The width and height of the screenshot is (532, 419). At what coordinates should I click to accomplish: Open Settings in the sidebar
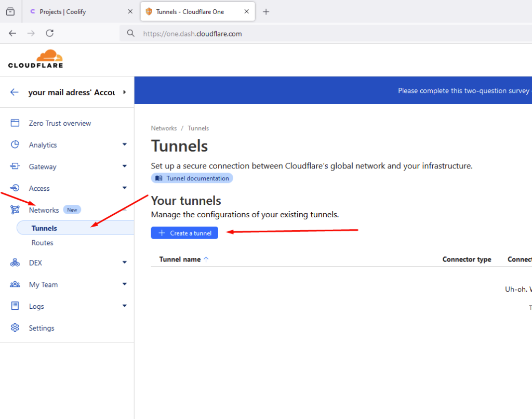coord(42,328)
